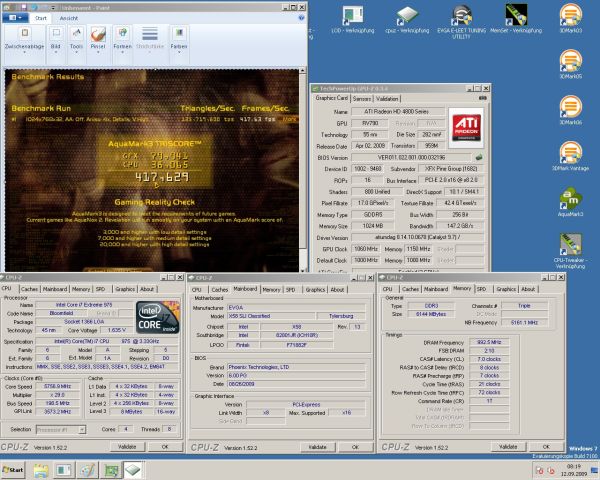
Task: Click the ATI Radeon logo in GPU-Z
Action: (x=466, y=128)
